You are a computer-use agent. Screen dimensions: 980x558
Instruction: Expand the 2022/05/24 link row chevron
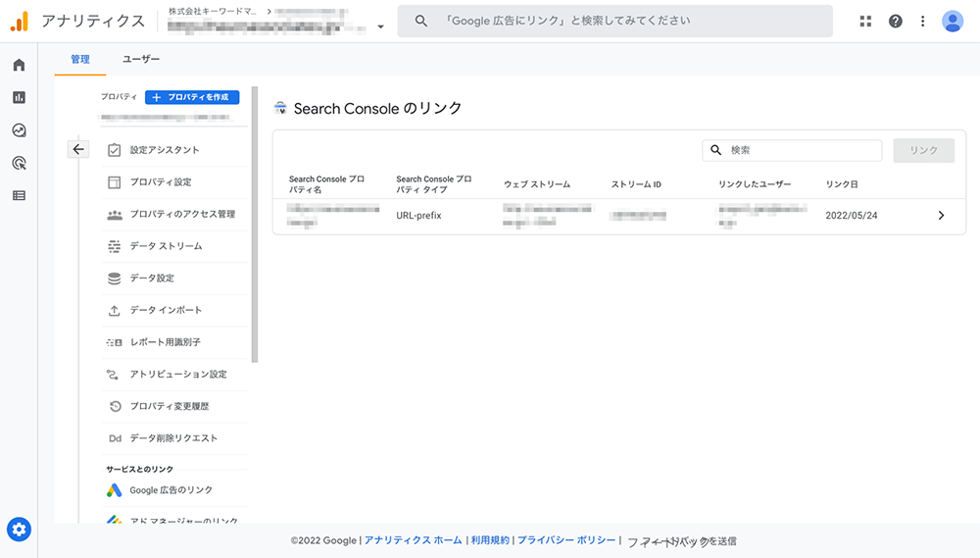[941, 215]
